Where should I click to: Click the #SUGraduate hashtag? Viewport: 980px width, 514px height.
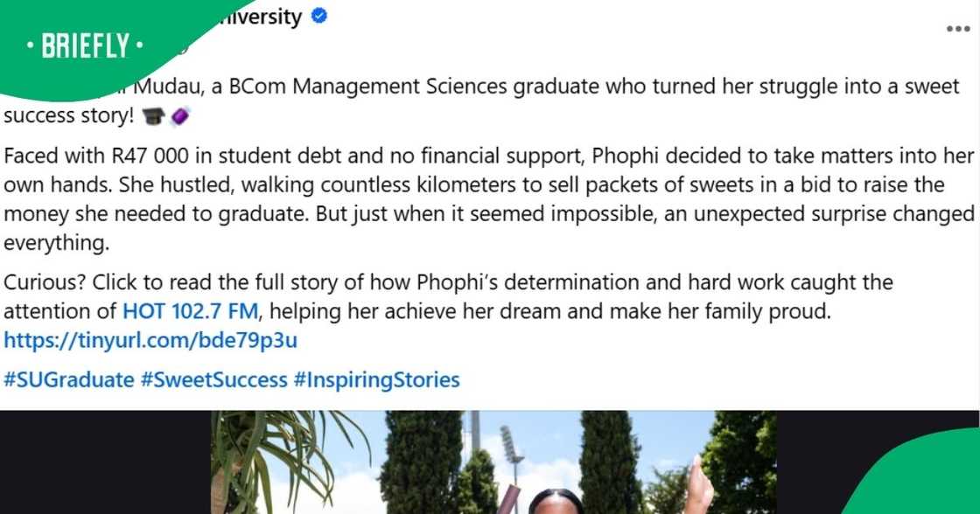point(67,379)
